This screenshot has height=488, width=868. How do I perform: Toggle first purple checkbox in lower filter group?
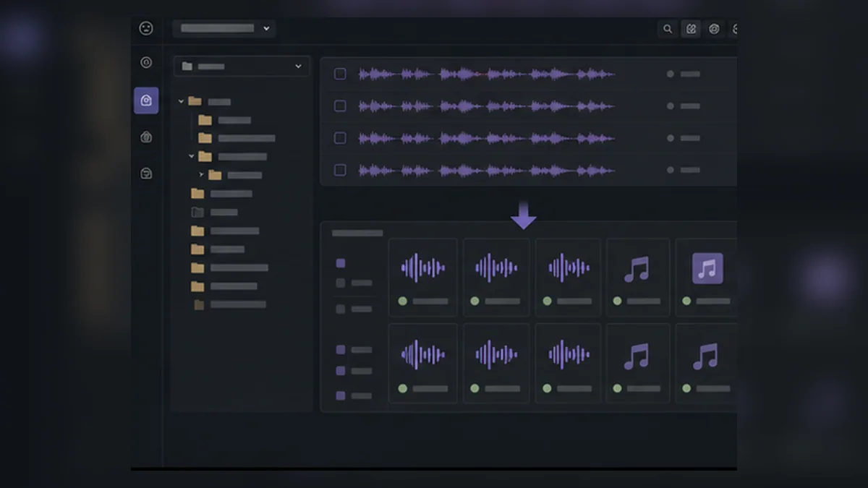[341, 349]
